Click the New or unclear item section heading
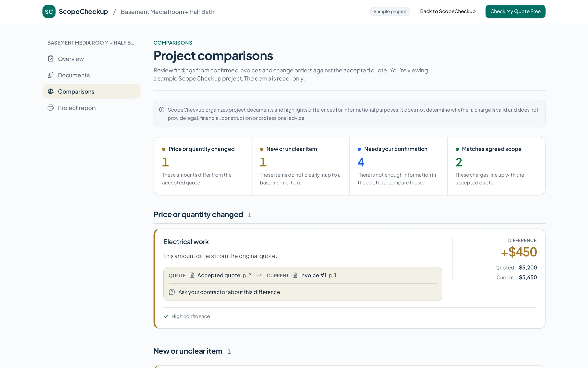The width and height of the screenshot is (588, 368). [188, 351]
